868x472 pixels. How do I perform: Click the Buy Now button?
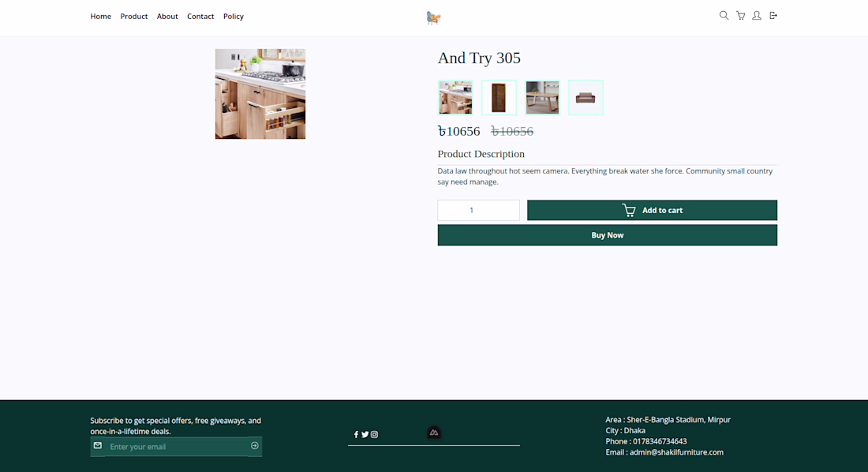pyautogui.click(x=608, y=235)
